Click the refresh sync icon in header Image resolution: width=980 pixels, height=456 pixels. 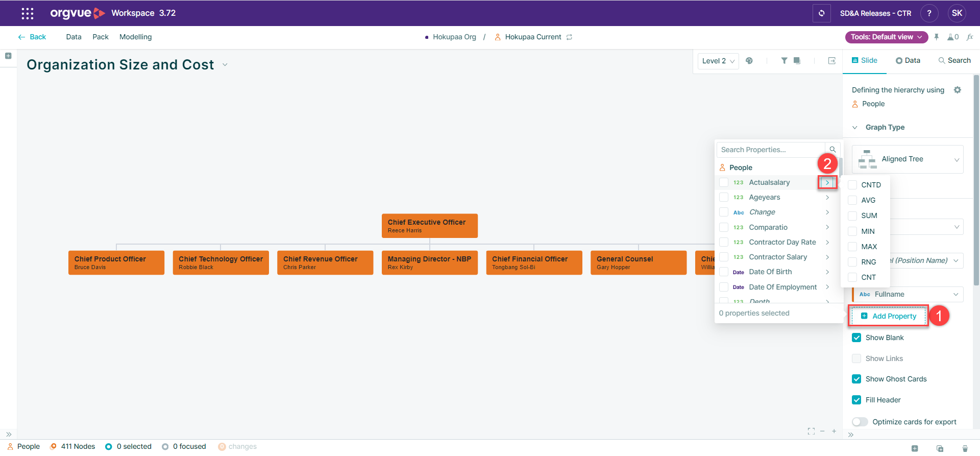pyautogui.click(x=821, y=13)
